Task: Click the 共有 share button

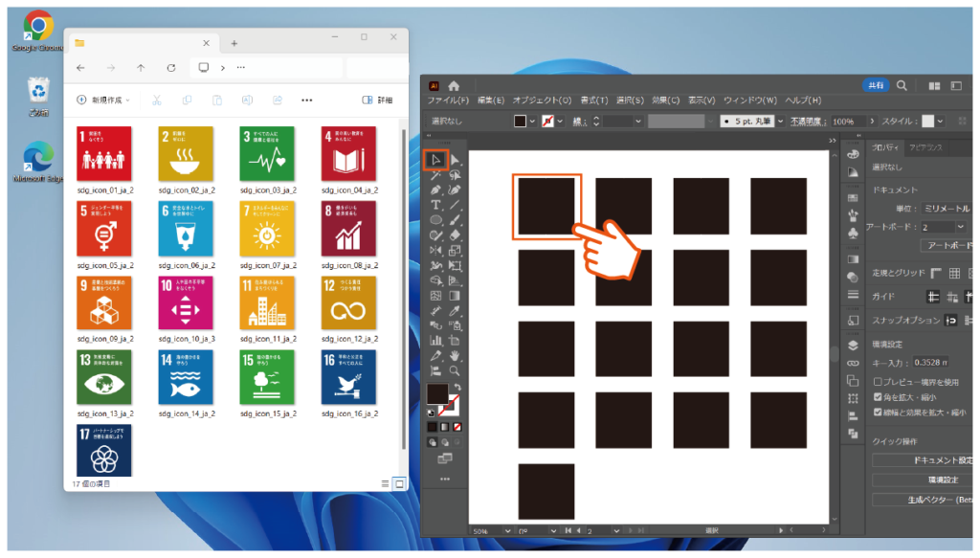Action: click(x=876, y=85)
